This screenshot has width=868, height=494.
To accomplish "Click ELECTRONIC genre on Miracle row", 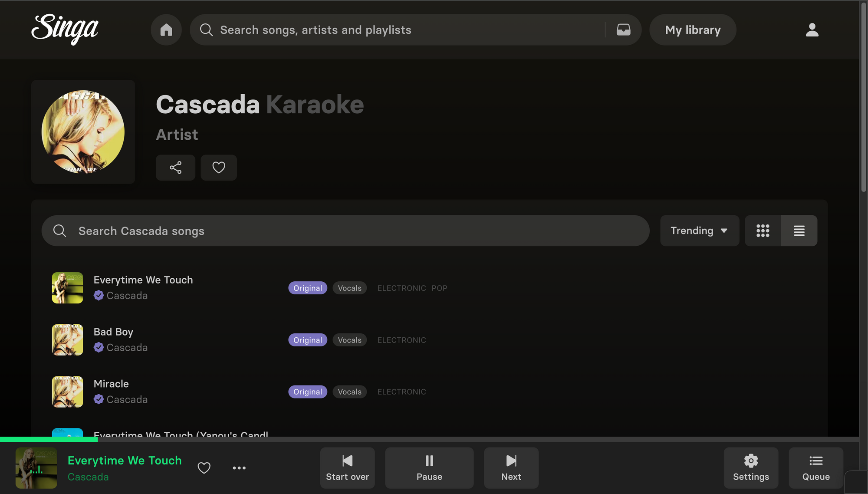I will 402,392.
